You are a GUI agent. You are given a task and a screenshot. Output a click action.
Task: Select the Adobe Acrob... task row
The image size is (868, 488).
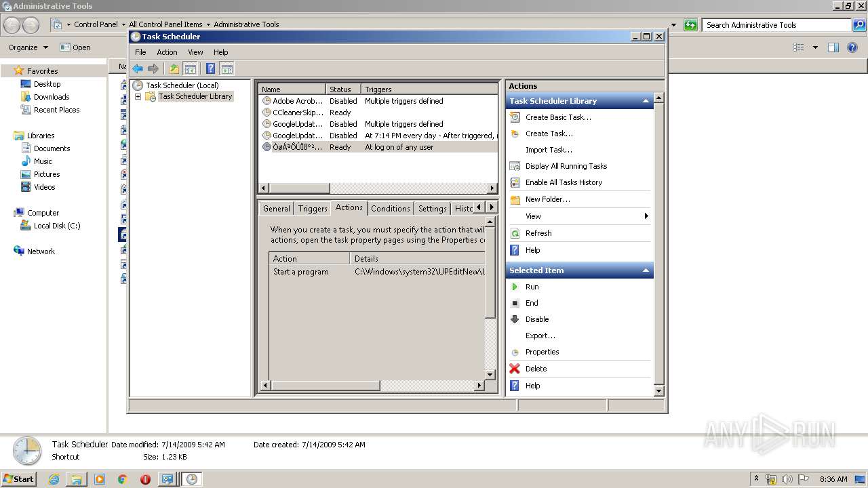click(378, 101)
